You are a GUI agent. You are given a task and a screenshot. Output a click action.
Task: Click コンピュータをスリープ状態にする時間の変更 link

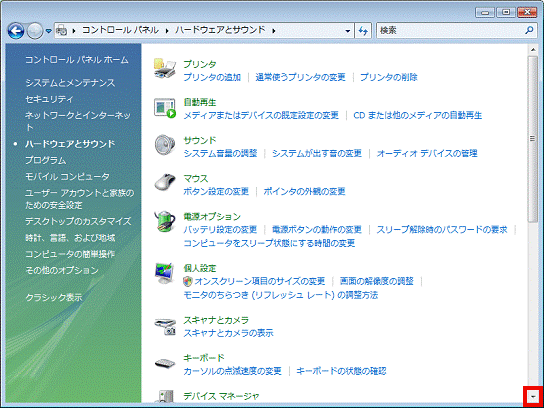click(269, 243)
